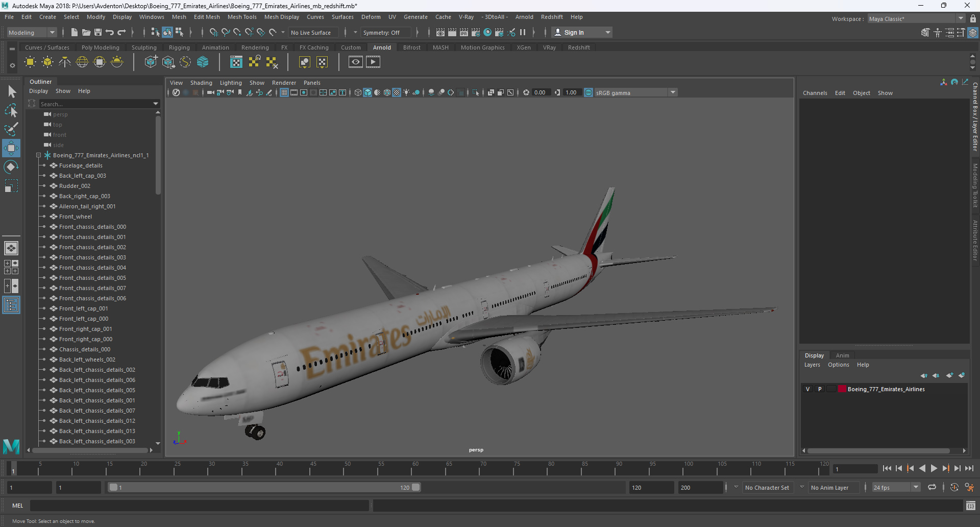Click Options in the layer editor
This screenshot has width=980, height=527.
tap(838, 365)
